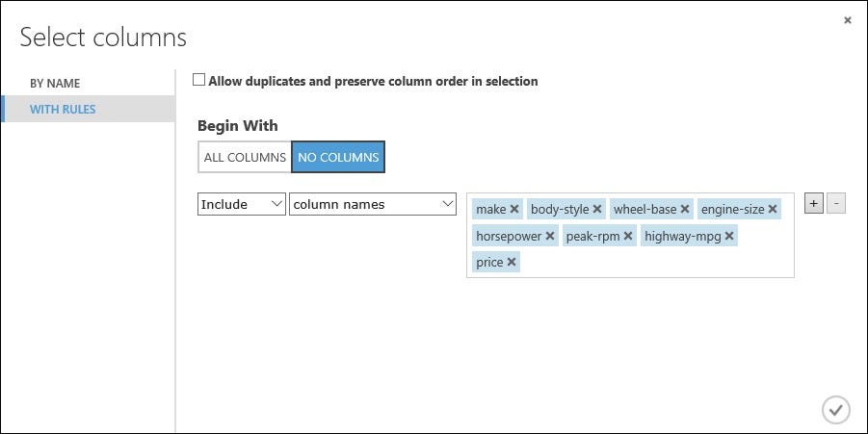Remove the highway-mpg column tag
This screenshot has height=434, width=868.
[x=729, y=236]
